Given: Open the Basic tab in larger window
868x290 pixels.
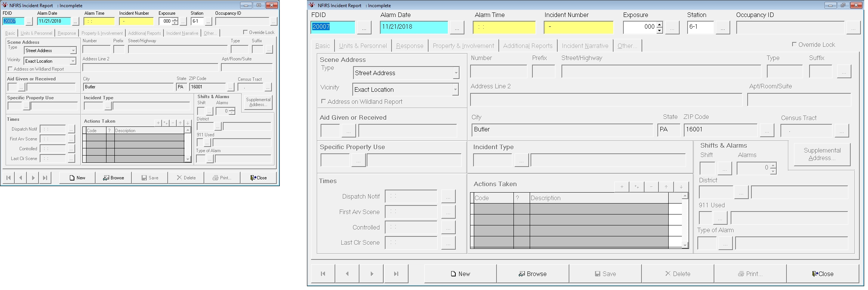Looking at the screenshot, I should 322,46.
